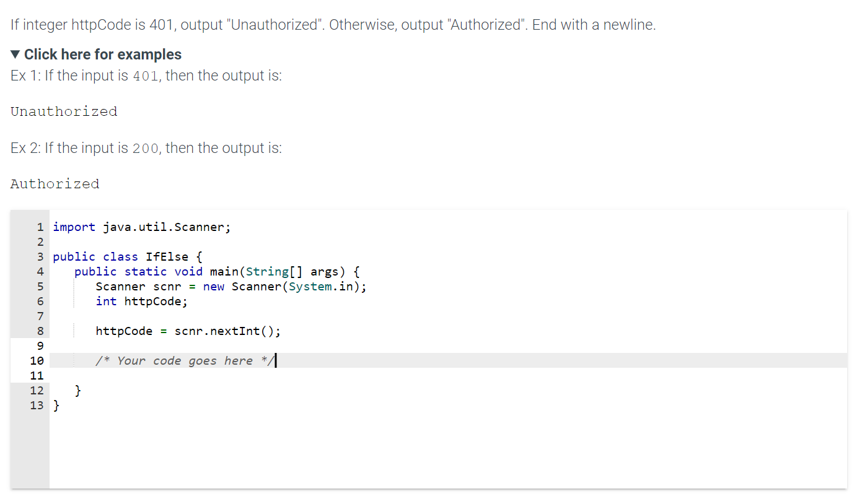Screen dimensions: 857x504
Task: Click the Unauthorized example output text
Action: pos(63,111)
